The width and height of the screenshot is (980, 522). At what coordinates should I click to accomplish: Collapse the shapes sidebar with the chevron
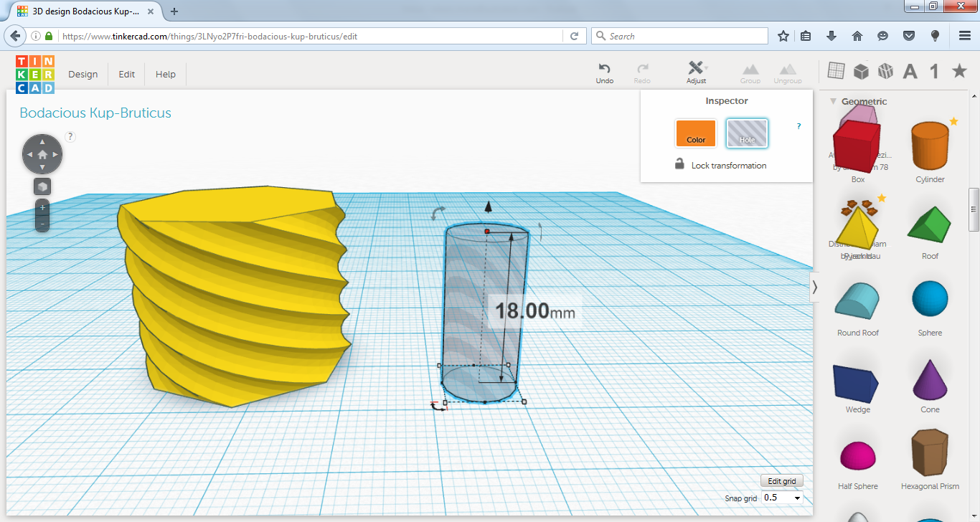click(x=814, y=287)
